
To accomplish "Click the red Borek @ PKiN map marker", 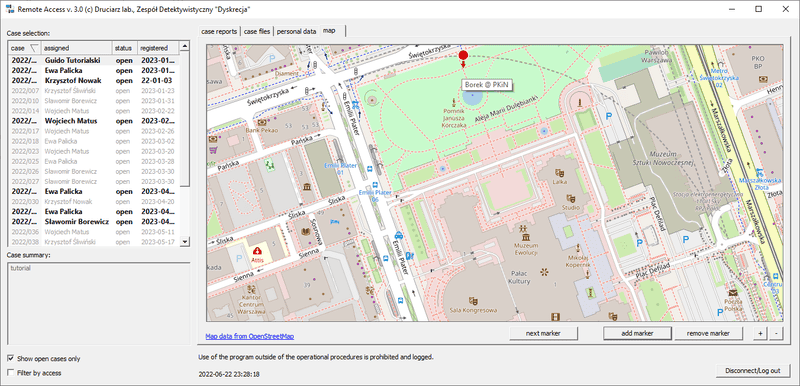I will click(x=463, y=55).
